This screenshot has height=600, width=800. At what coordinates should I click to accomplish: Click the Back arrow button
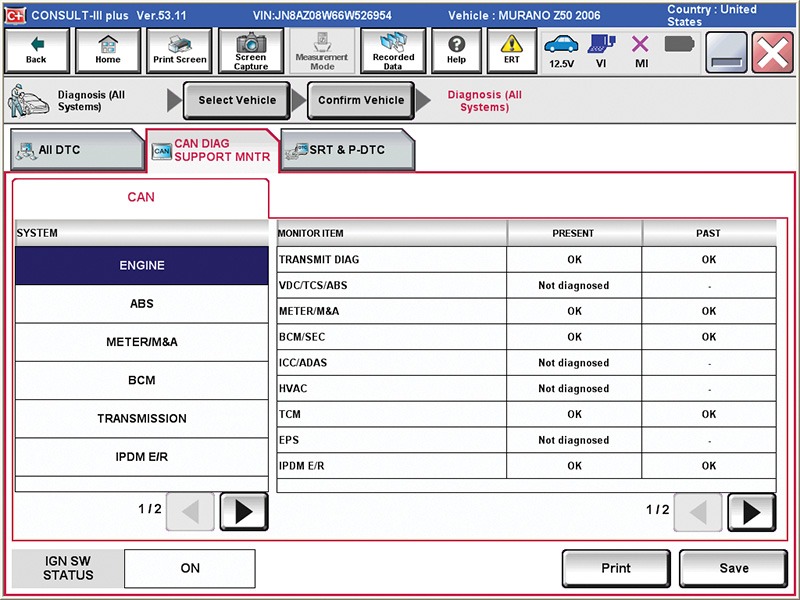tap(37, 51)
